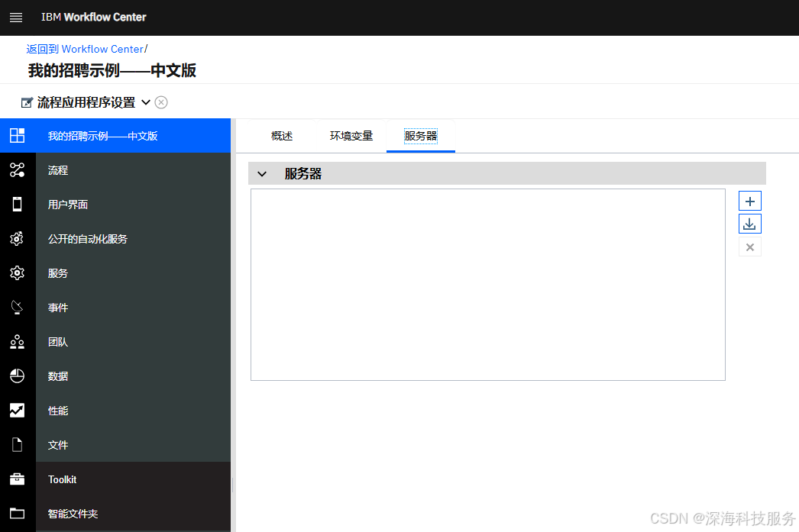
Task: Click the delete server X button
Action: (x=749, y=247)
